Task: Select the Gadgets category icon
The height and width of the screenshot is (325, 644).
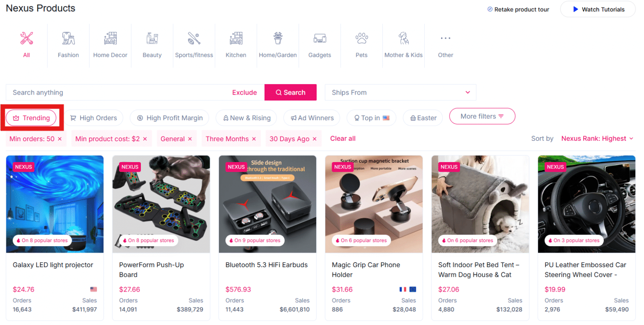Action: (319, 44)
